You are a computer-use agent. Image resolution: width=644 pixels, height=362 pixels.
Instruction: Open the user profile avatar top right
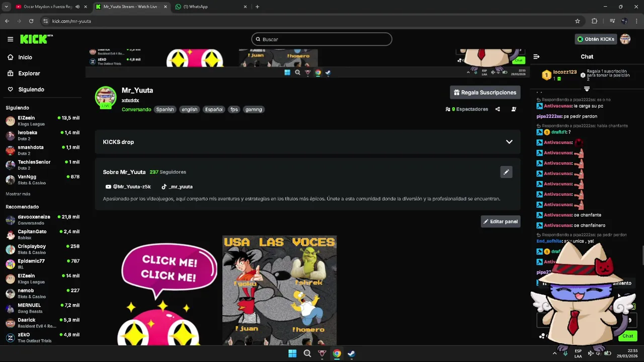(x=625, y=39)
